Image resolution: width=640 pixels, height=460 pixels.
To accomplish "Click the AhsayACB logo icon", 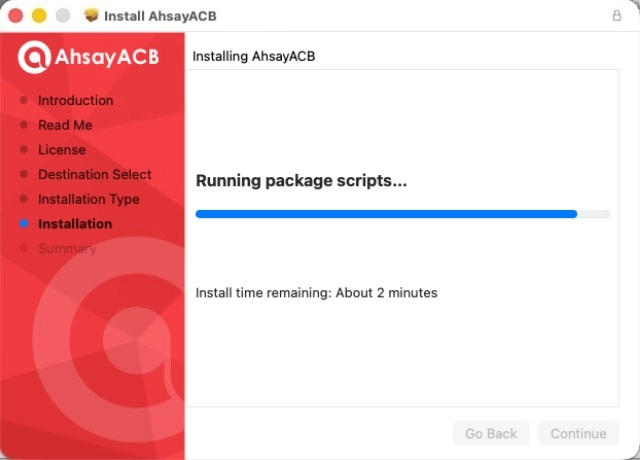I will 34,58.
